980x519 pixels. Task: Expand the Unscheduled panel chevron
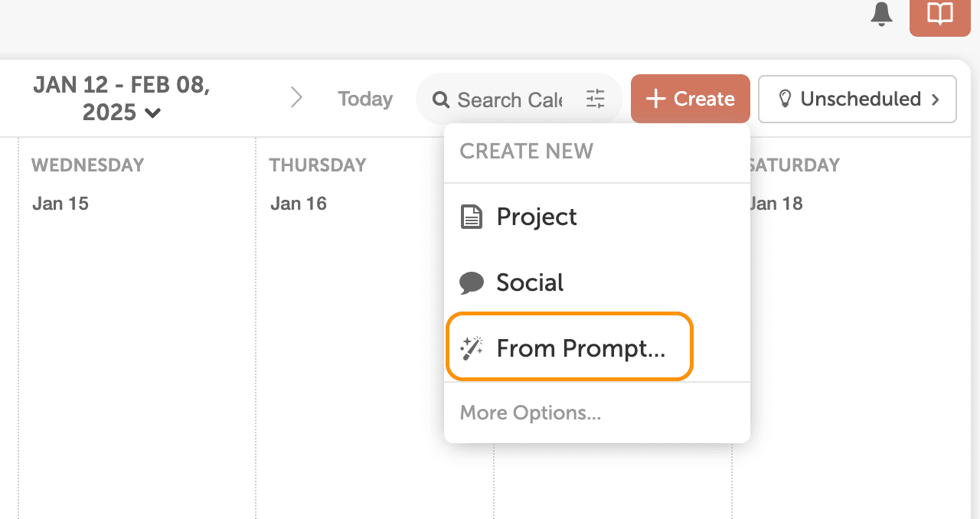936,99
